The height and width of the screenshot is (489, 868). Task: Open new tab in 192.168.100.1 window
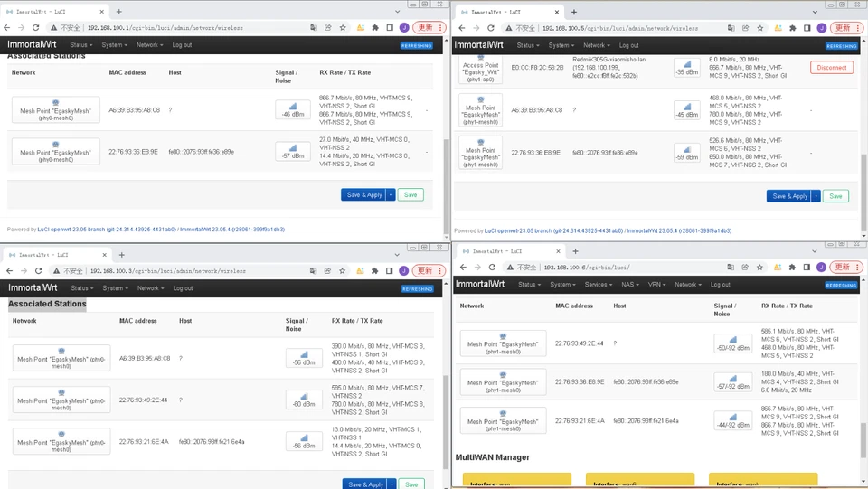[x=119, y=12]
